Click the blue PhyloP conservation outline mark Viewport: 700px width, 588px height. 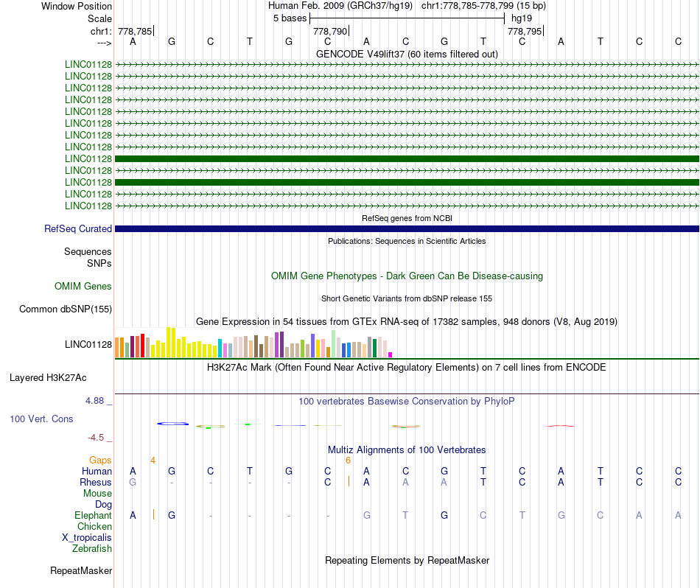[172, 423]
